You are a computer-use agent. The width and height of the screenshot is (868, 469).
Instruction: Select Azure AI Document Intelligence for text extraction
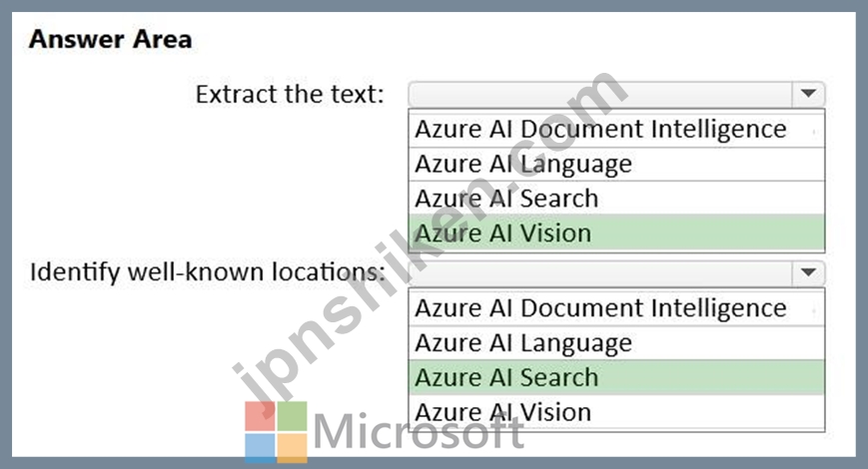(616, 130)
